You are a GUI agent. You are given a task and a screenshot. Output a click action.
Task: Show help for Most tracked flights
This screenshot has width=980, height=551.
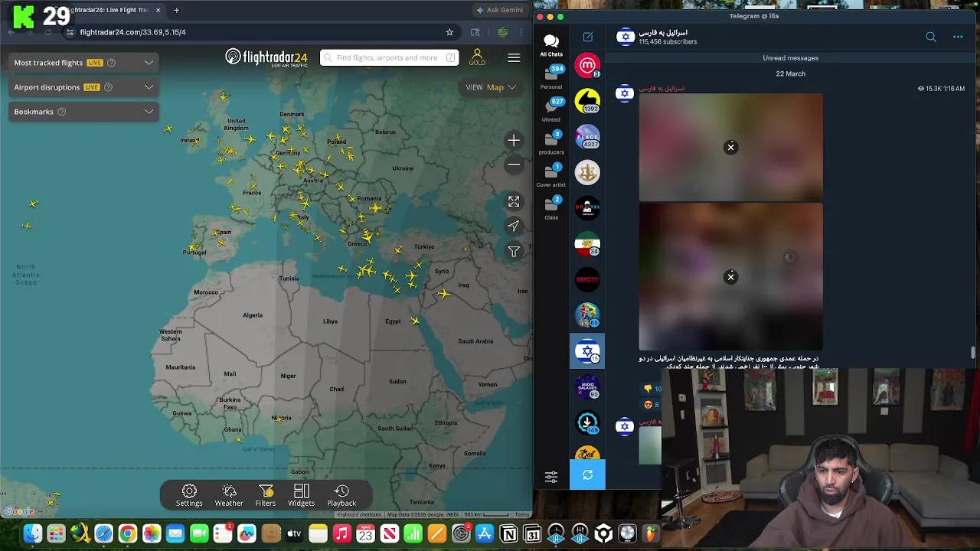point(111,63)
